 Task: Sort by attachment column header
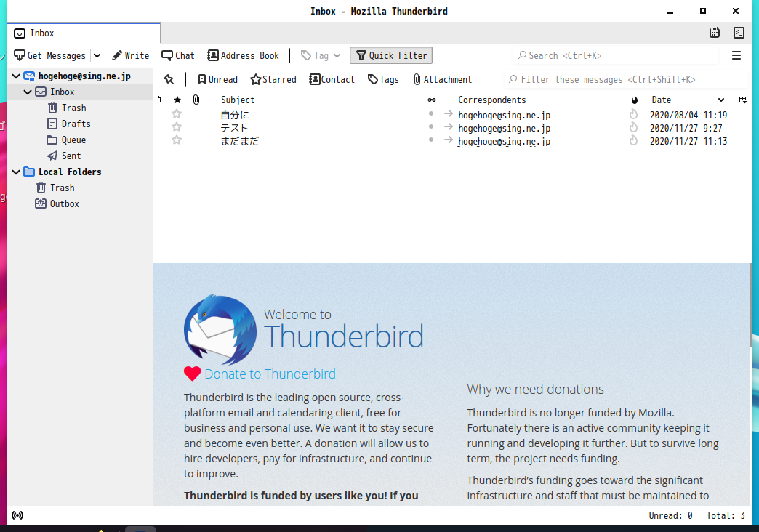pyautogui.click(x=196, y=100)
